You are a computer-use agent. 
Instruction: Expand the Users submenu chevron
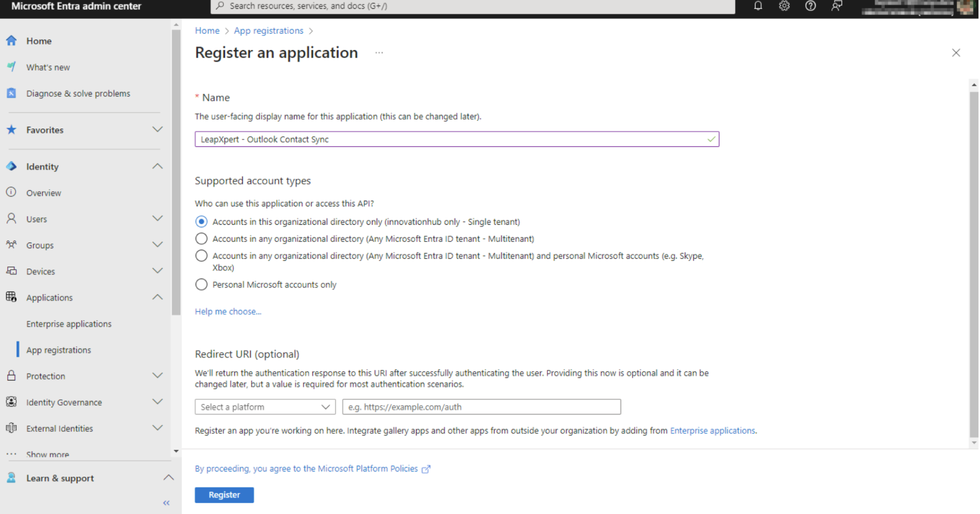click(x=158, y=219)
